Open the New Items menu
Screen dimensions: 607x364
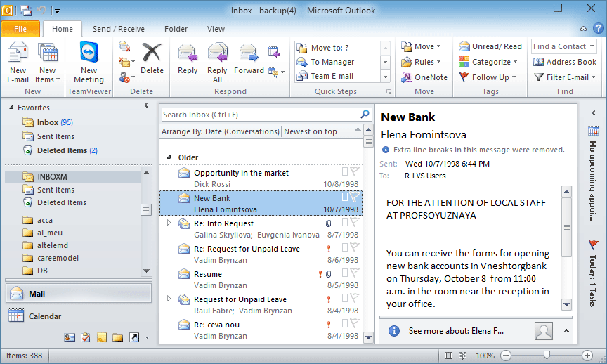click(48, 63)
